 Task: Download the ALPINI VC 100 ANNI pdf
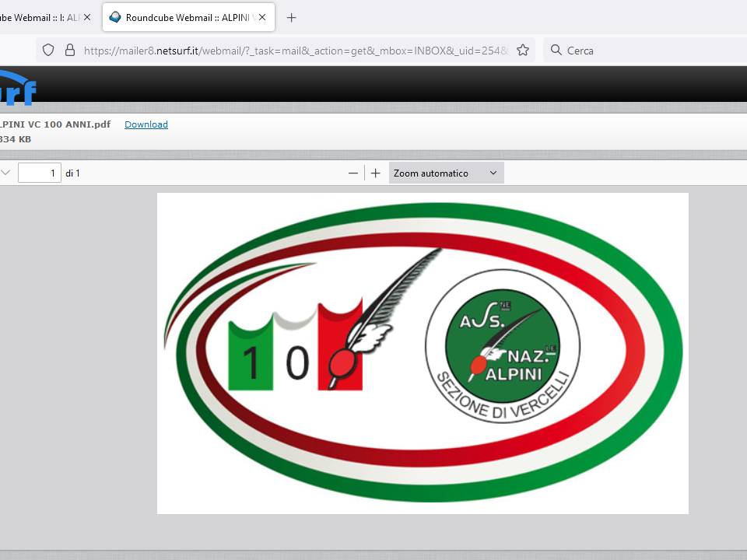coord(146,124)
